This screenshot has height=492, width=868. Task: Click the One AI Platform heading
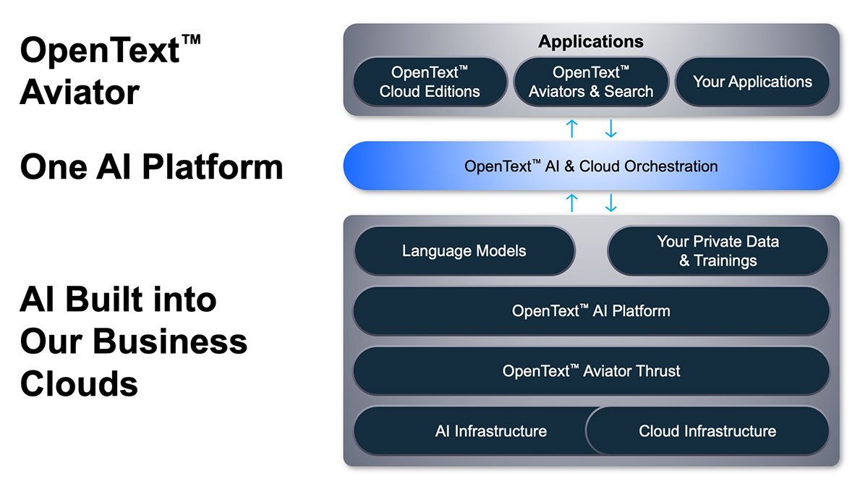[151, 166]
